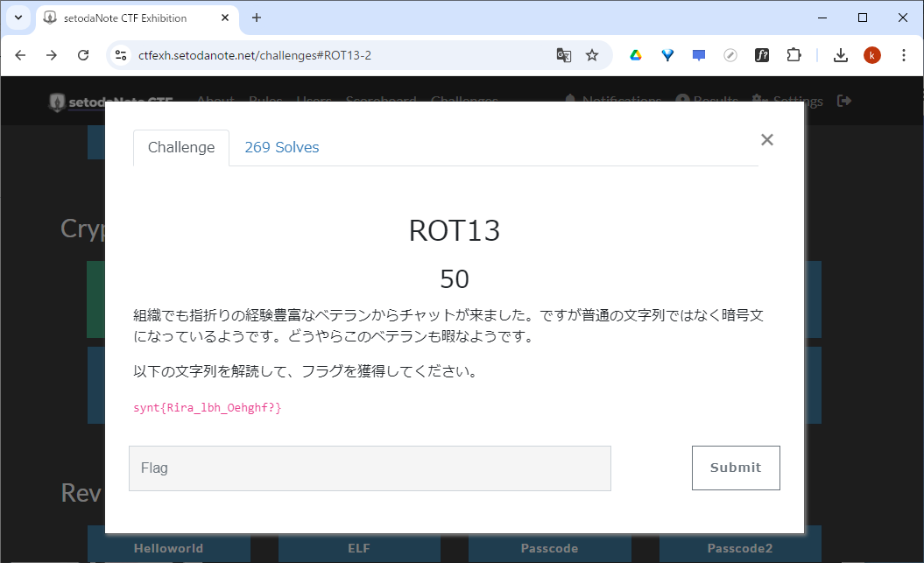Image resolution: width=924 pixels, height=563 pixels.
Task: Click the Chrome profile avatar
Action: click(x=871, y=54)
